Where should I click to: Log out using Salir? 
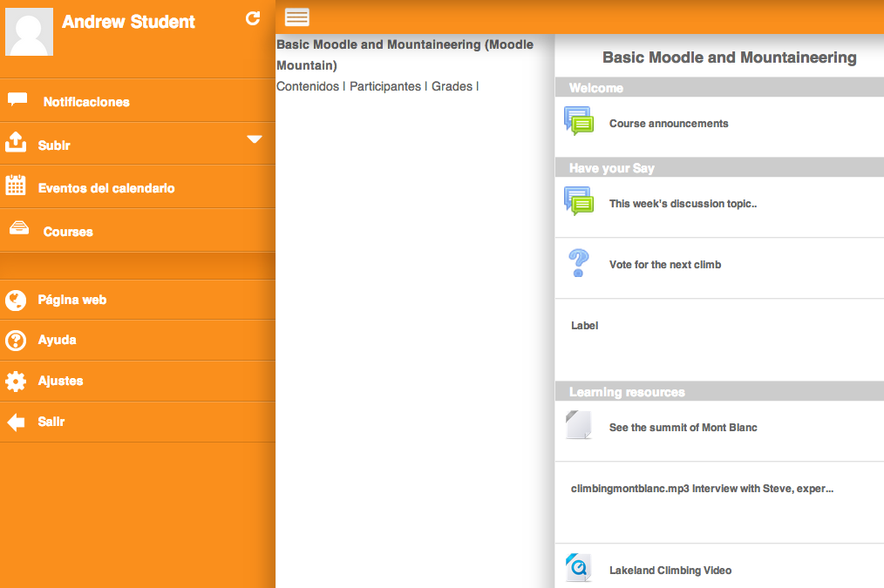(x=138, y=422)
